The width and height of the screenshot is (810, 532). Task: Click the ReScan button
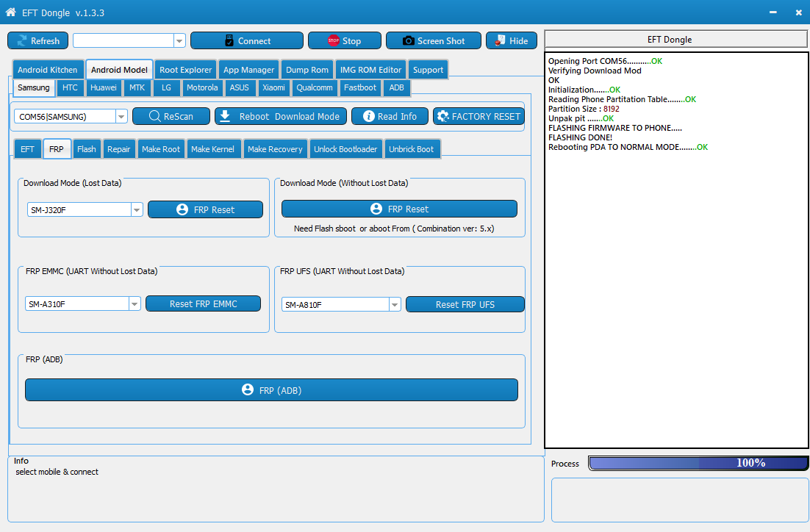(171, 116)
